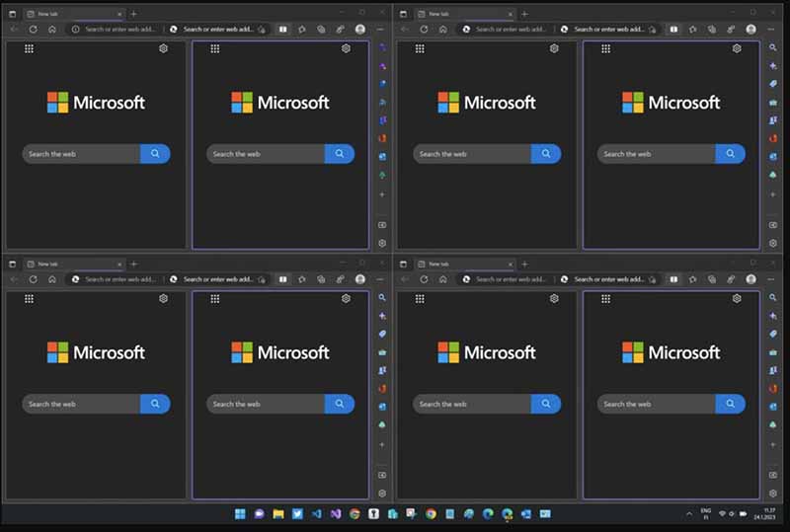Open Settings and more menu in the top-right window

pyautogui.click(x=771, y=30)
